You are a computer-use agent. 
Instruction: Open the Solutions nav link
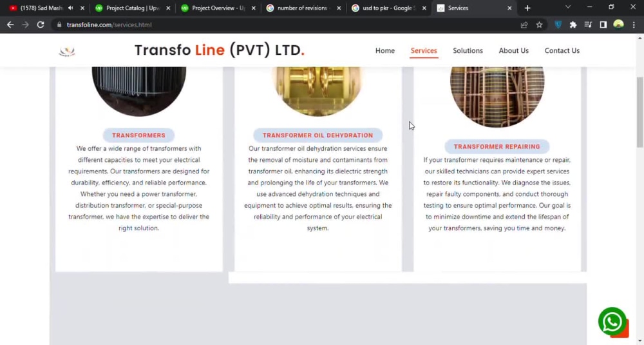click(468, 50)
